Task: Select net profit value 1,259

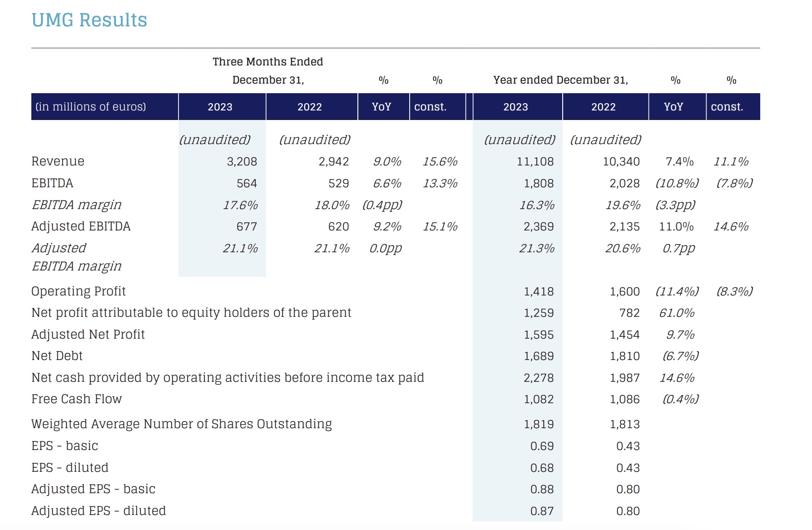Action: [539, 313]
